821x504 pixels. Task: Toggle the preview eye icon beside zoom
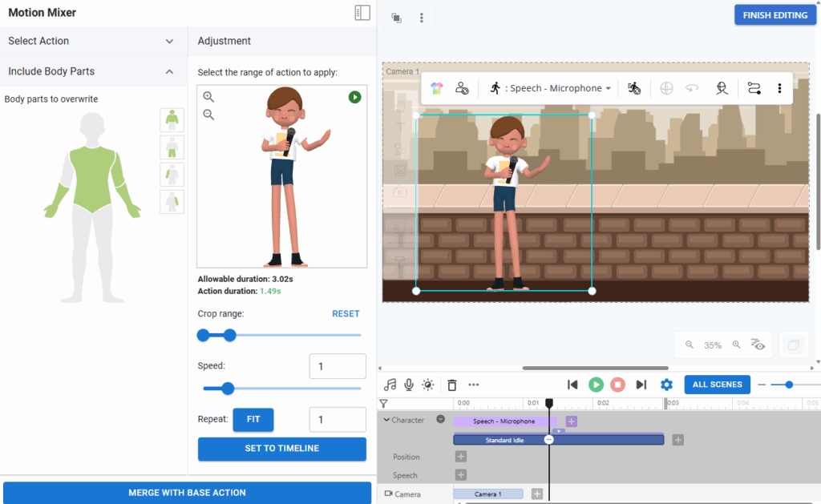(x=758, y=345)
